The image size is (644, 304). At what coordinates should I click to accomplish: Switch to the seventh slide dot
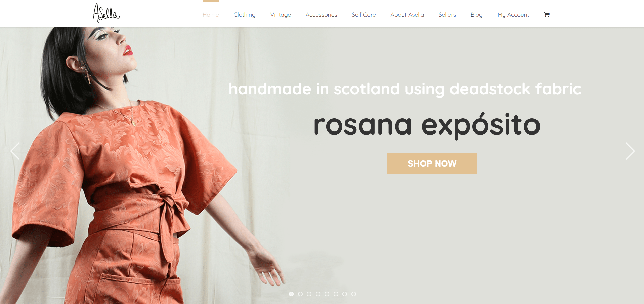(345, 294)
